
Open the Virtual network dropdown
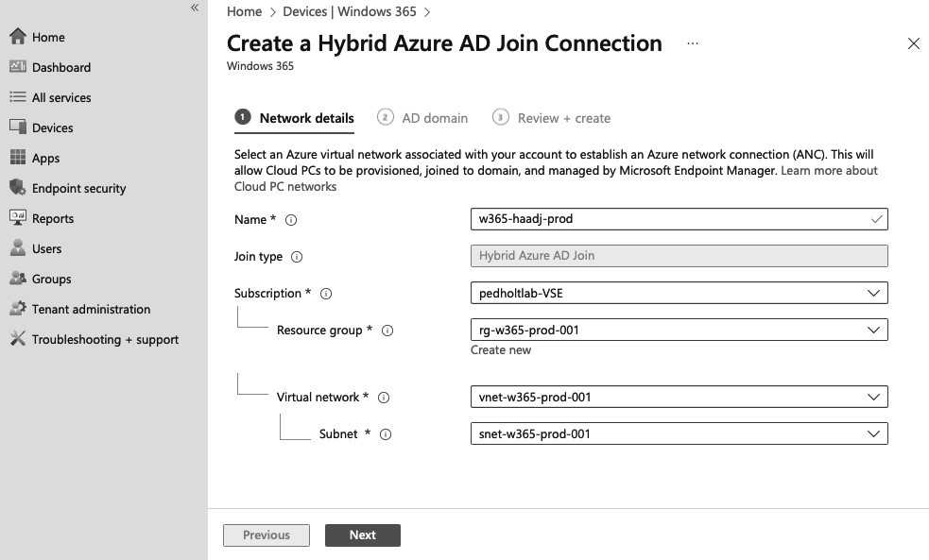pyautogui.click(x=679, y=397)
